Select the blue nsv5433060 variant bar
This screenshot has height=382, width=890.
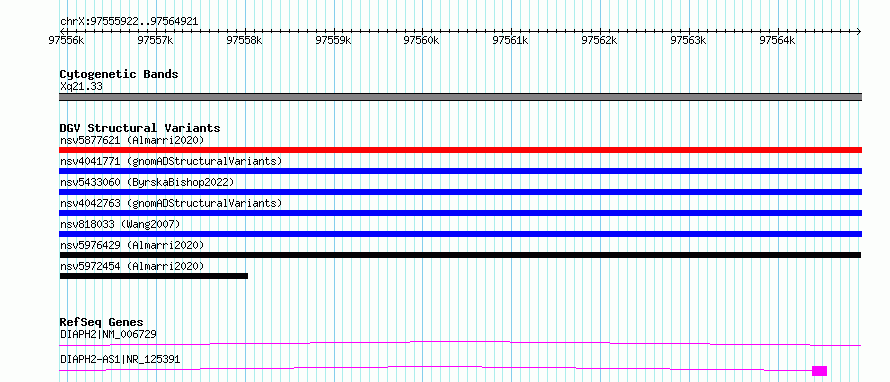[x=460, y=192]
